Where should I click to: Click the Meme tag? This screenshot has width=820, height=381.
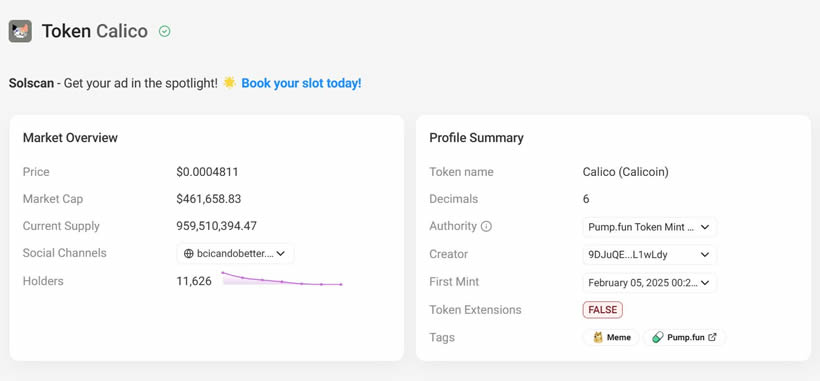(x=611, y=338)
